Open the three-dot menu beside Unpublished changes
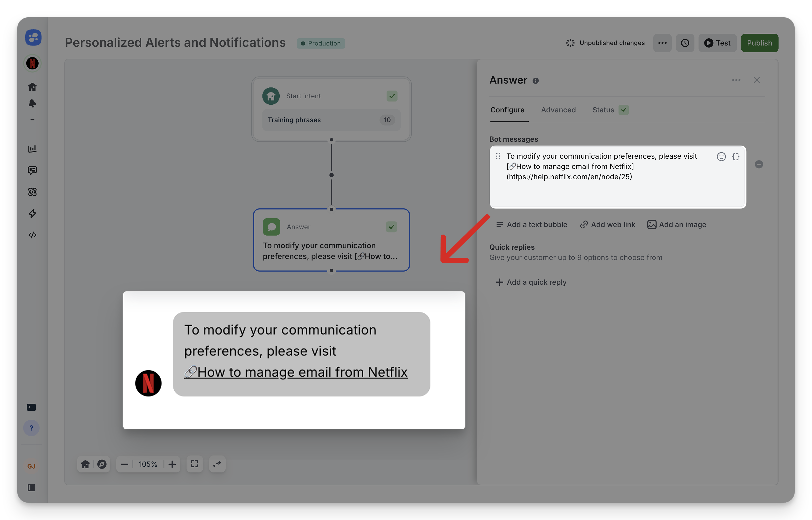The height and width of the screenshot is (520, 812). coord(662,43)
